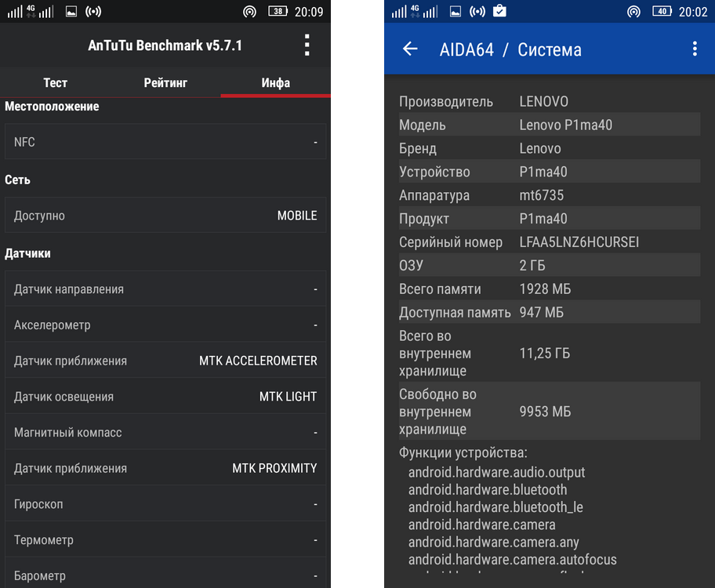The image size is (715, 588).
Task: Select the Термометр row
Action: click(165, 539)
